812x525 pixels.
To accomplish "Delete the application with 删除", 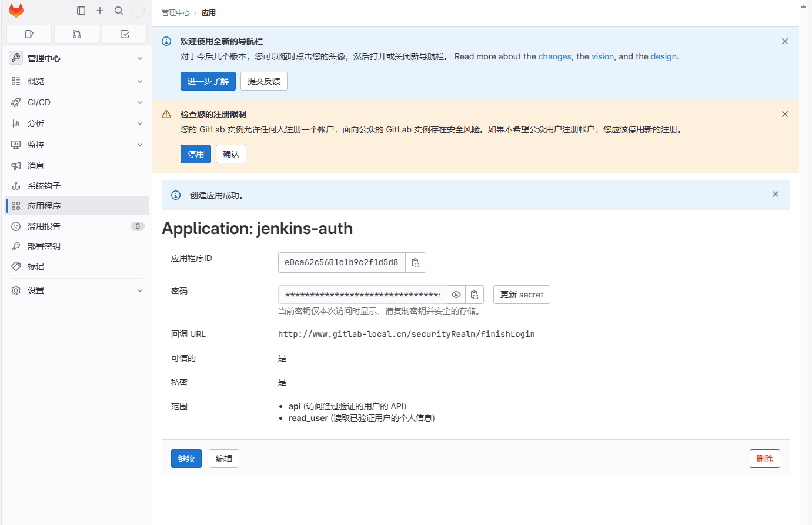I will [x=765, y=459].
